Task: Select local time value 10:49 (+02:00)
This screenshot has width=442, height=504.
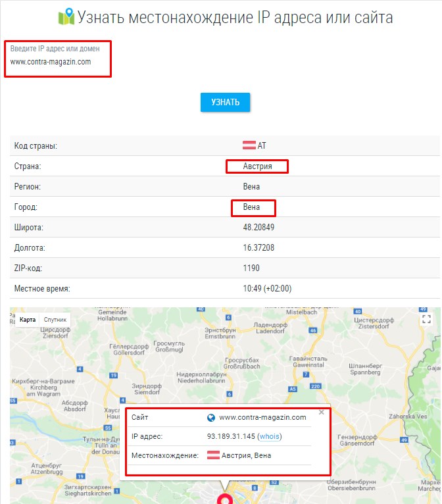Action: coord(267,288)
